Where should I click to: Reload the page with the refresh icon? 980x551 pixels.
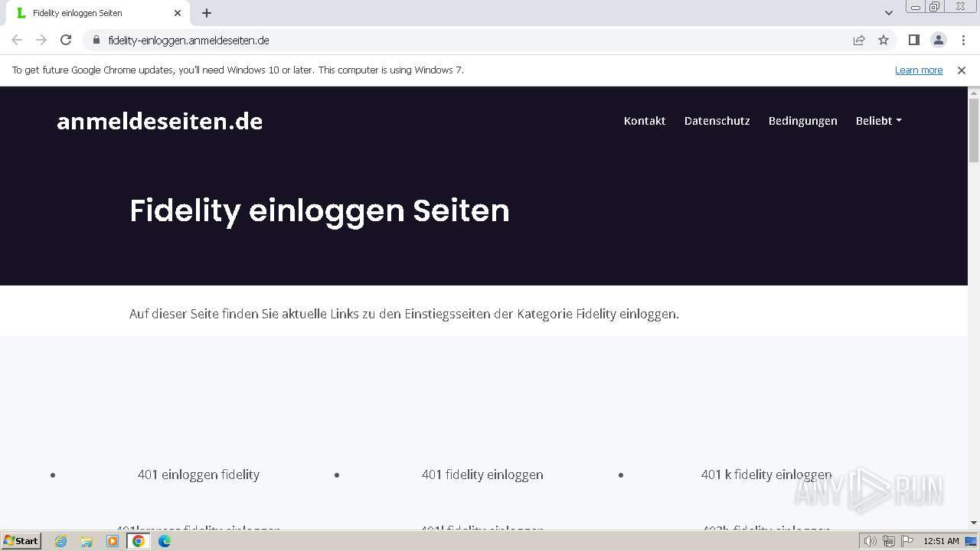pyautogui.click(x=66, y=40)
